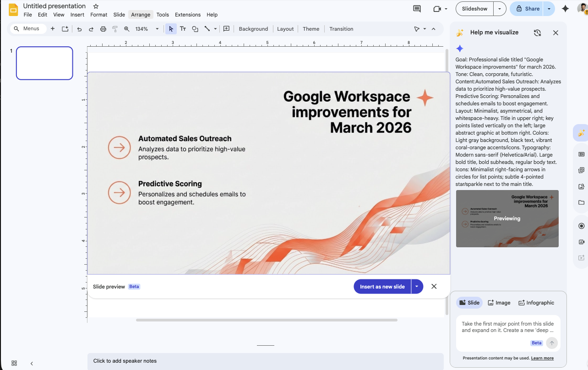Expand Insert as new slide options arrow
The image size is (588, 370).
pos(417,287)
